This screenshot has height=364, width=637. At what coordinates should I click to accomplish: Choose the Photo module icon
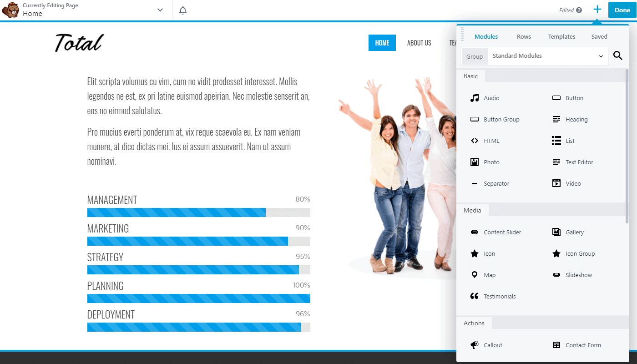[x=475, y=162]
